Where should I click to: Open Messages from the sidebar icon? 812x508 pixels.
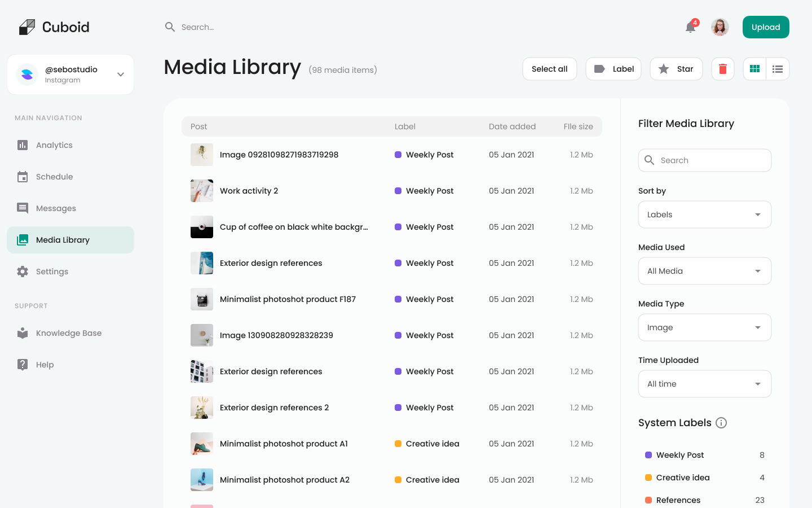point(23,208)
